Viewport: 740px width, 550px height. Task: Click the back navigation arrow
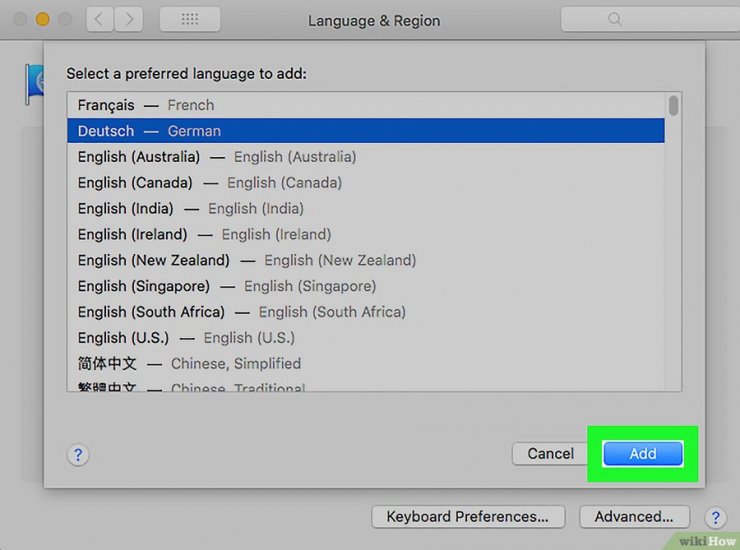[100, 19]
